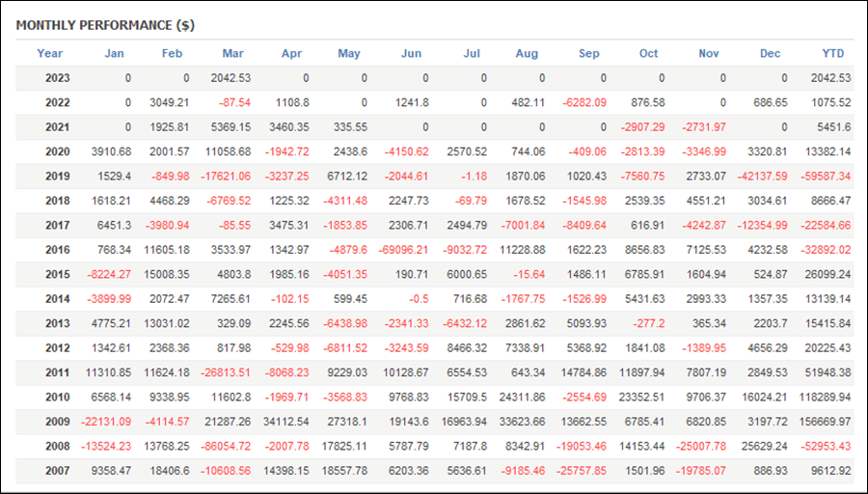
Task: Click the March 2023 value 2042.53
Action: [231, 78]
